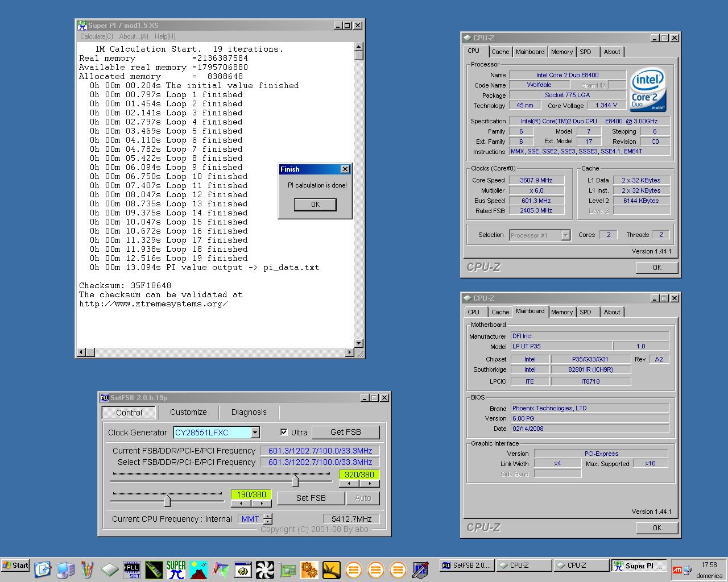The width and height of the screenshot is (728, 582).
Task: Launch the PLL SET (SetFSB) quick launch icon
Action: click(x=132, y=569)
